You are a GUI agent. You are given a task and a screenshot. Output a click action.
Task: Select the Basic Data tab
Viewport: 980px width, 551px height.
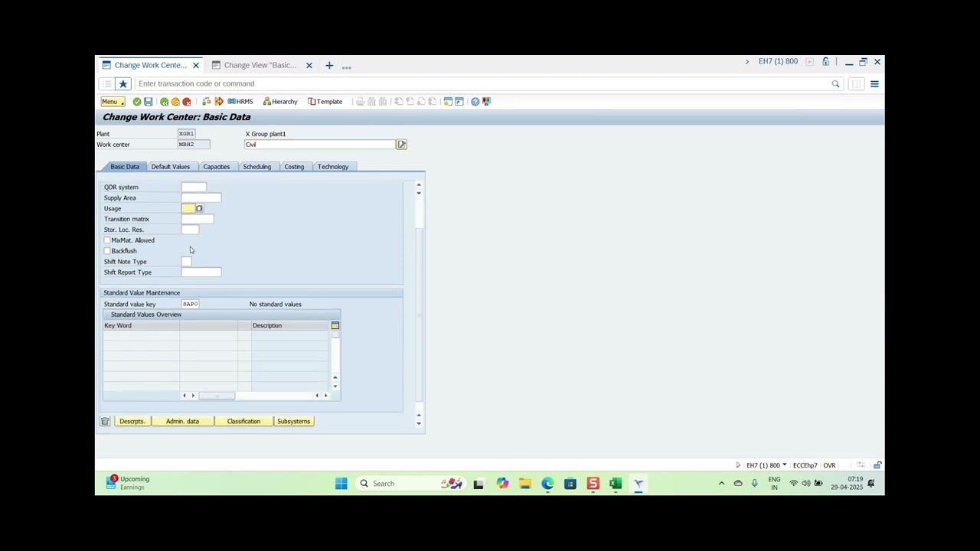pyautogui.click(x=125, y=167)
